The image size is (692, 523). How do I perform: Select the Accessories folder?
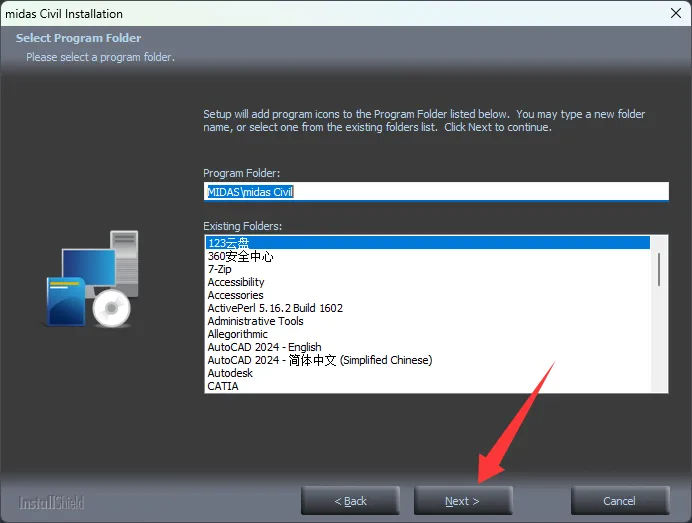click(x=427, y=295)
